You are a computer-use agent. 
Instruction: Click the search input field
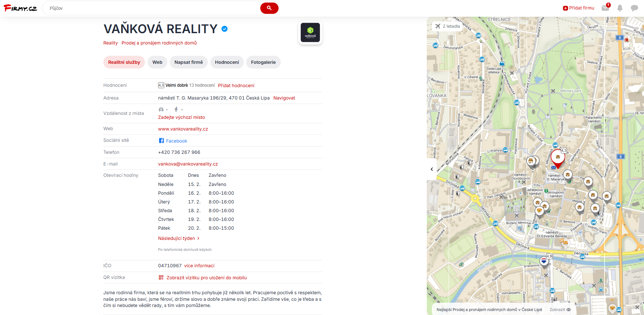click(x=152, y=8)
